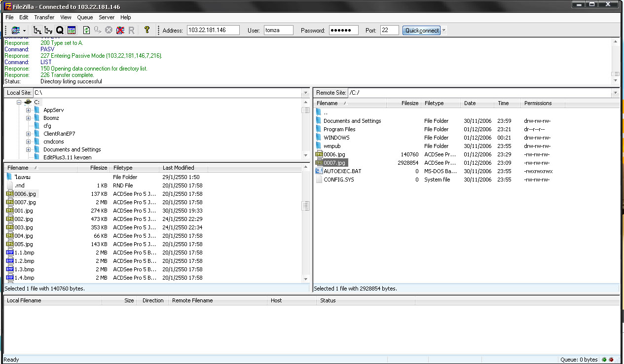
Task: Select remote Documents and Settings folder name
Action: pyautogui.click(x=352, y=121)
